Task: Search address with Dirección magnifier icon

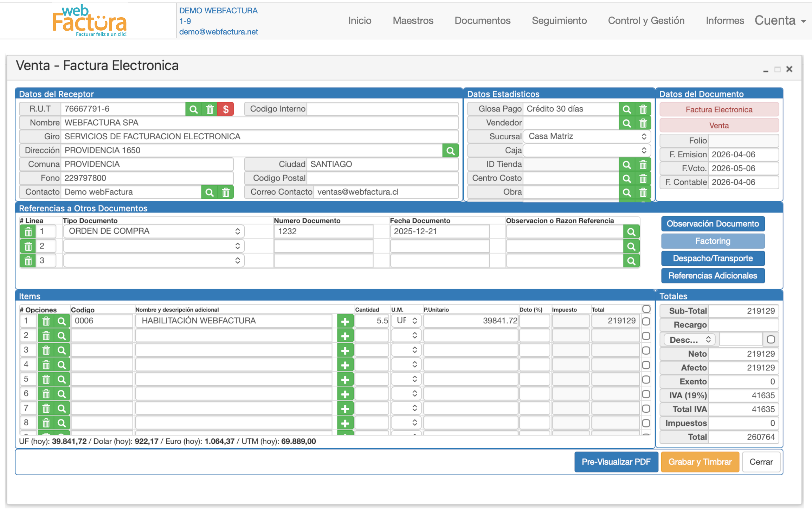Action: point(450,151)
